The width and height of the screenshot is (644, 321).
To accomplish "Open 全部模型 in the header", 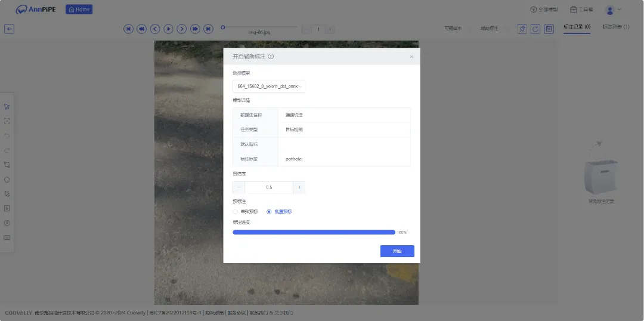I will point(544,10).
